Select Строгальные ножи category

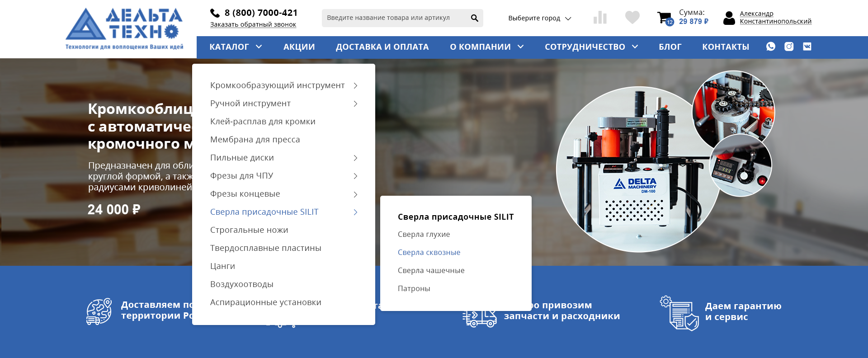[249, 230]
